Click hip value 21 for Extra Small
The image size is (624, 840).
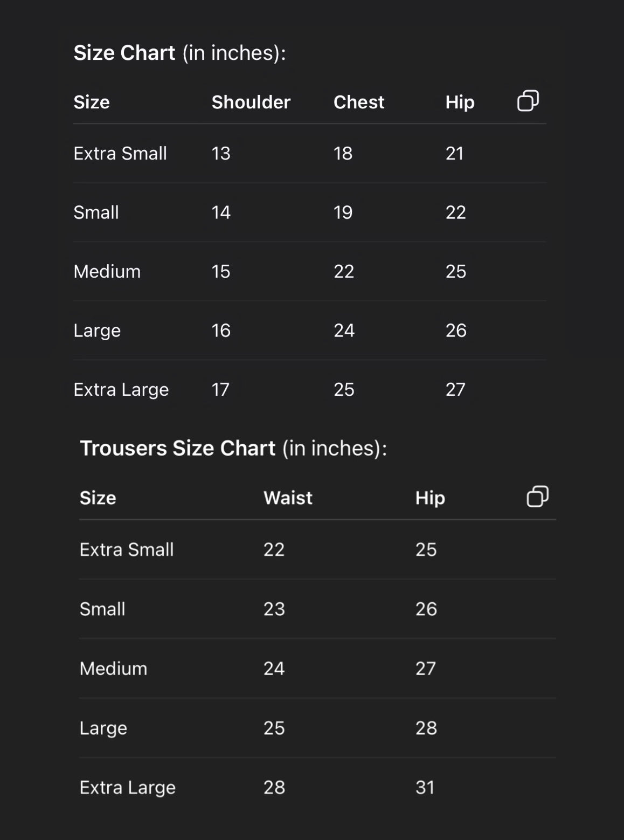click(x=455, y=154)
